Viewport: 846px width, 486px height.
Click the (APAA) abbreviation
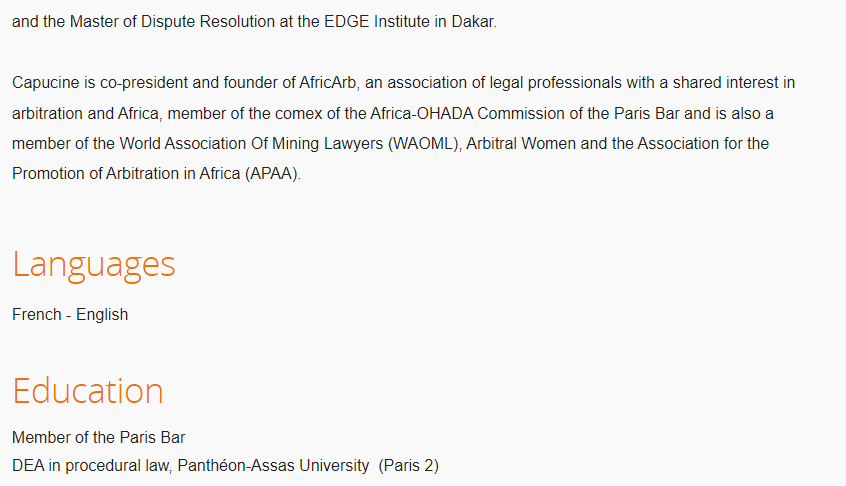[x=271, y=174]
